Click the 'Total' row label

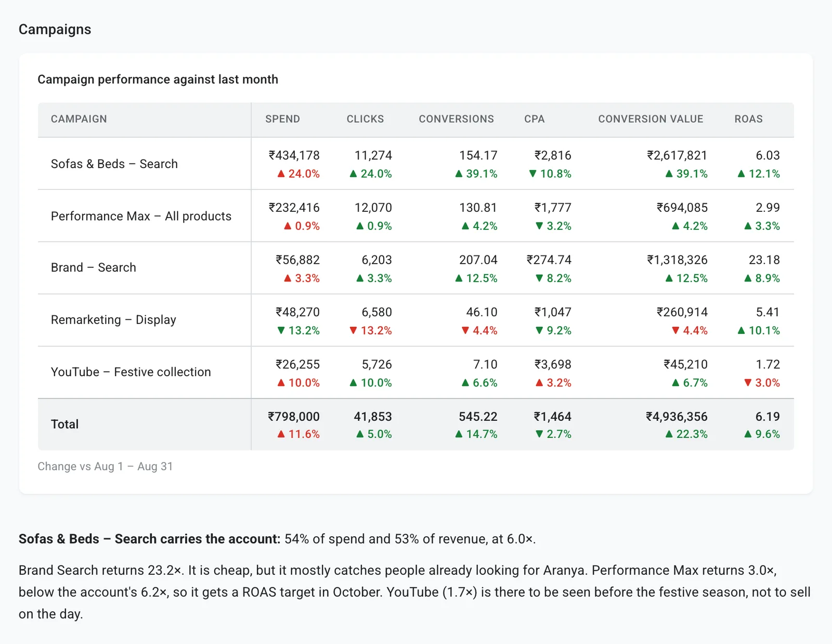(x=64, y=424)
